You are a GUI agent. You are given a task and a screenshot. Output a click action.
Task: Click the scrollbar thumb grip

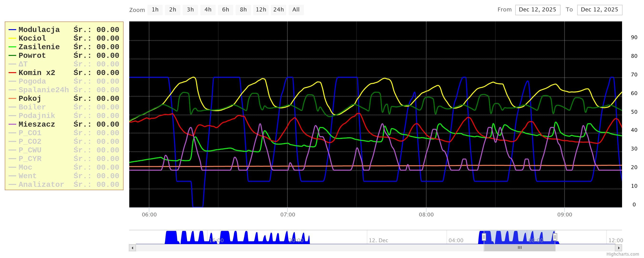coord(519,248)
